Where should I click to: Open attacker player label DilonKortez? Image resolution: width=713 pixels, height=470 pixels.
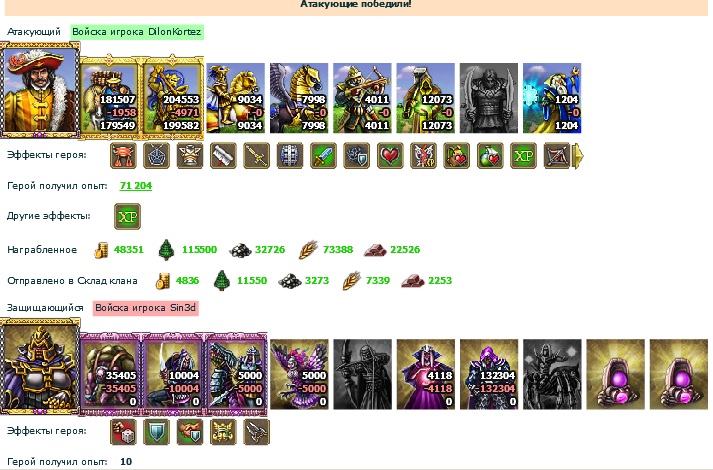pyautogui.click(x=136, y=32)
